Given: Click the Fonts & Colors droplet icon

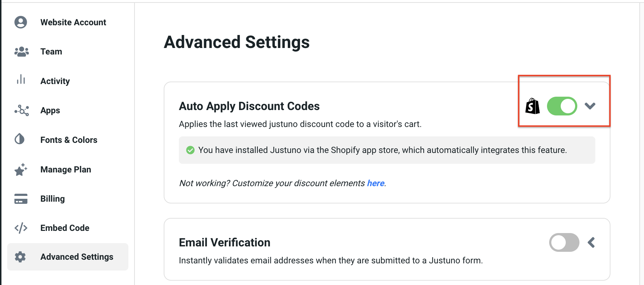Looking at the screenshot, I should click(x=20, y=139).
